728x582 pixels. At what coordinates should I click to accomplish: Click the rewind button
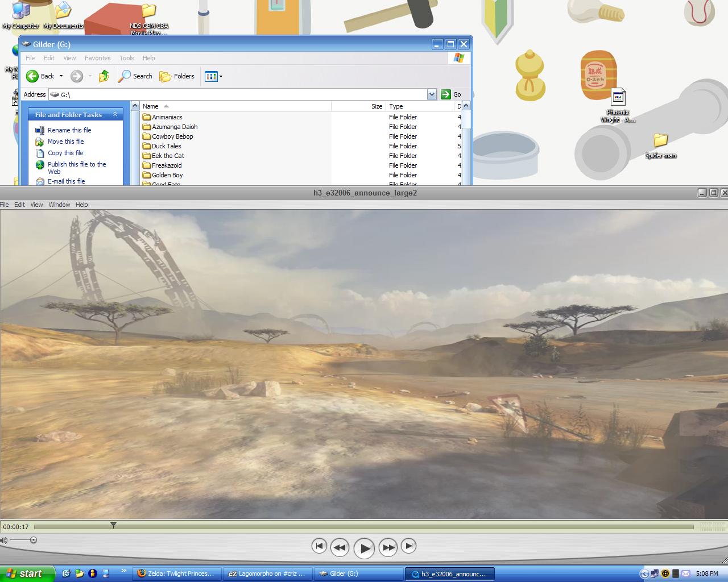340,547
